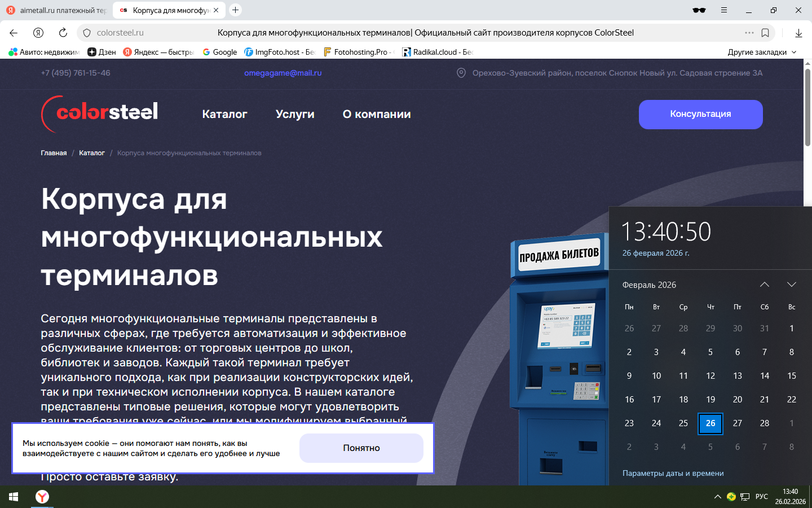The height and width of the screenshot is (508, 812).
Task: Open a new tab with the plus button
Action: (236, 10)
